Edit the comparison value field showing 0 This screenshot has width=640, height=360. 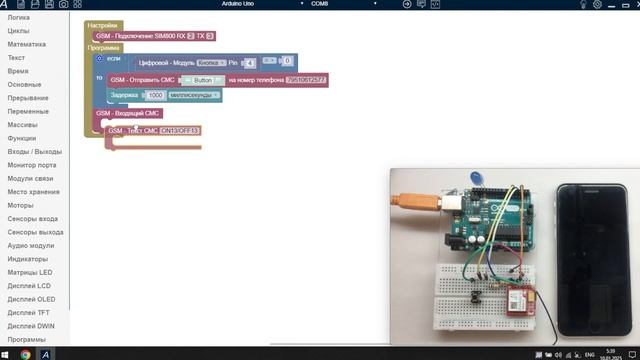(x=287, y=61)
